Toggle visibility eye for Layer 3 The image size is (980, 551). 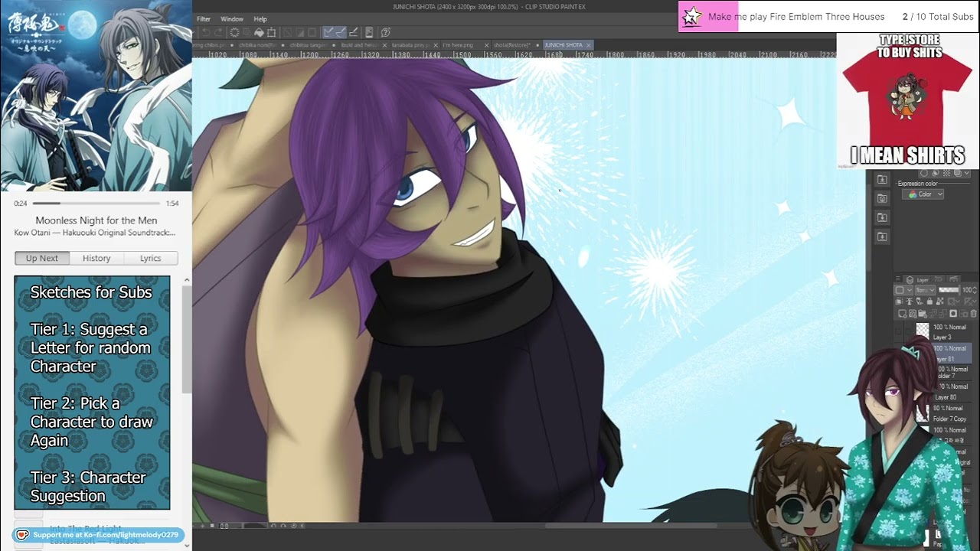[x=900, y=332]
